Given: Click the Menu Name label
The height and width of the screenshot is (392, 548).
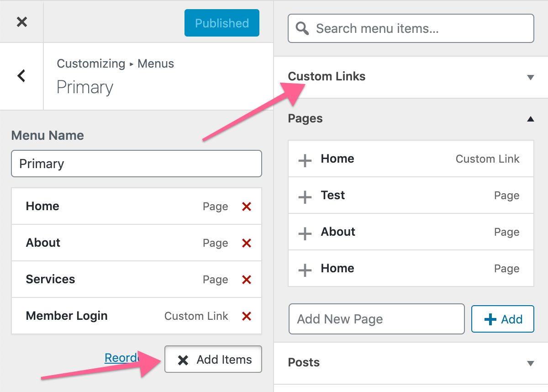Looking at the screenshot, I should coord(47,135).
